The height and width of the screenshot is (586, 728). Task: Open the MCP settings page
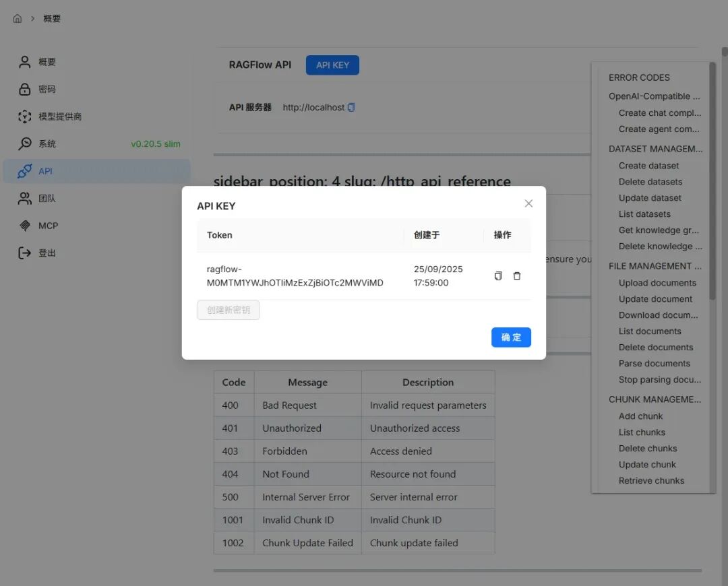tap(48, 226)
